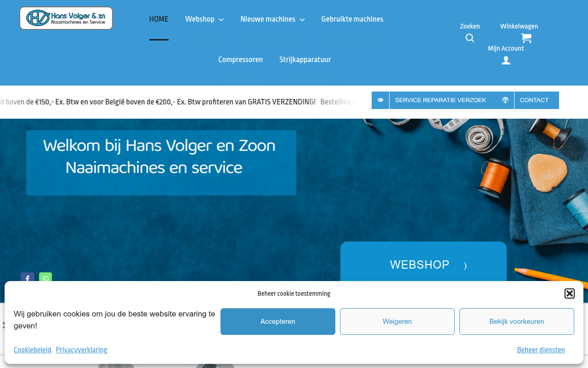Open Gebruikte machines menu item
The image size is (588, 368).
pos(352,19)
